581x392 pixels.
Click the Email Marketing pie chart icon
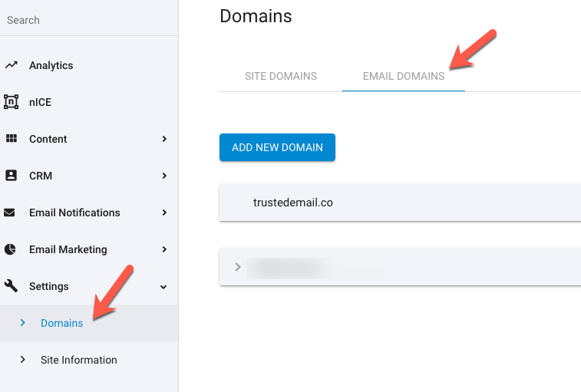point(10,249)
